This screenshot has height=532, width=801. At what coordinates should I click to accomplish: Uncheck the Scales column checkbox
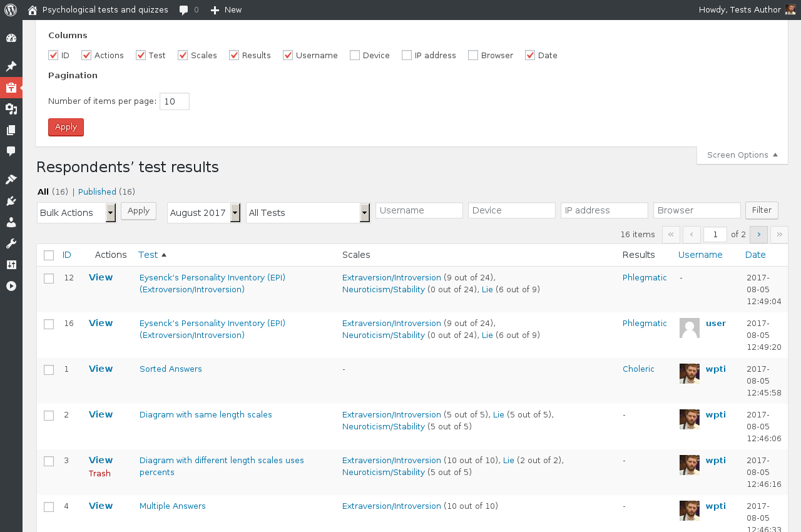click(x=183, y=55)
